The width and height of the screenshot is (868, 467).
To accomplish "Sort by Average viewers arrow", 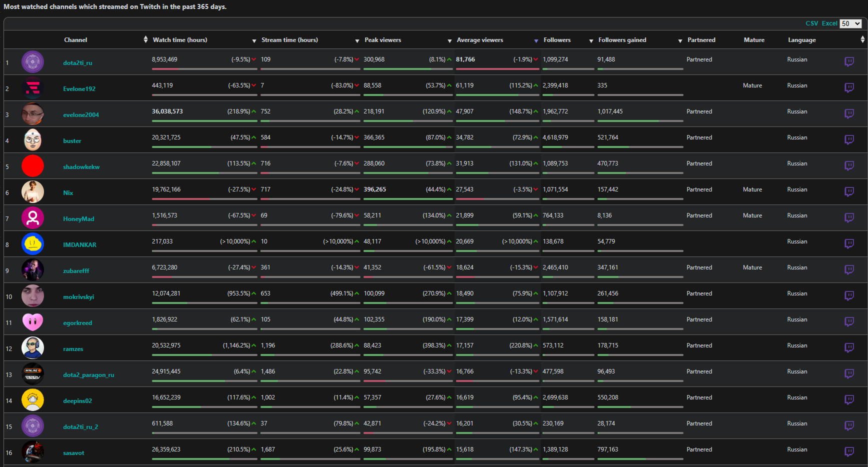I will coord(536,40).
